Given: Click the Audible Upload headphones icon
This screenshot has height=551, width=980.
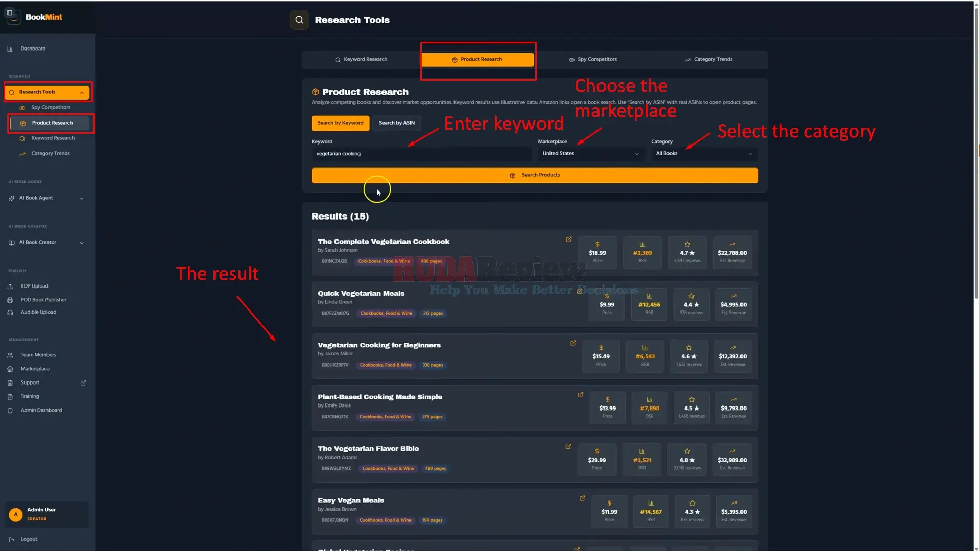Looking at the screenshot, I should coord(10,312).
